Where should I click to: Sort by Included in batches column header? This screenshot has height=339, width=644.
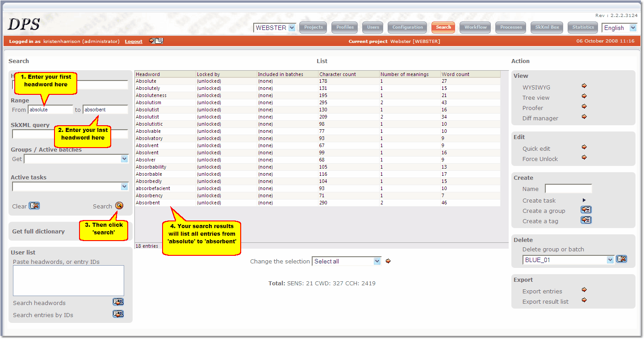[x=288, y=74]
